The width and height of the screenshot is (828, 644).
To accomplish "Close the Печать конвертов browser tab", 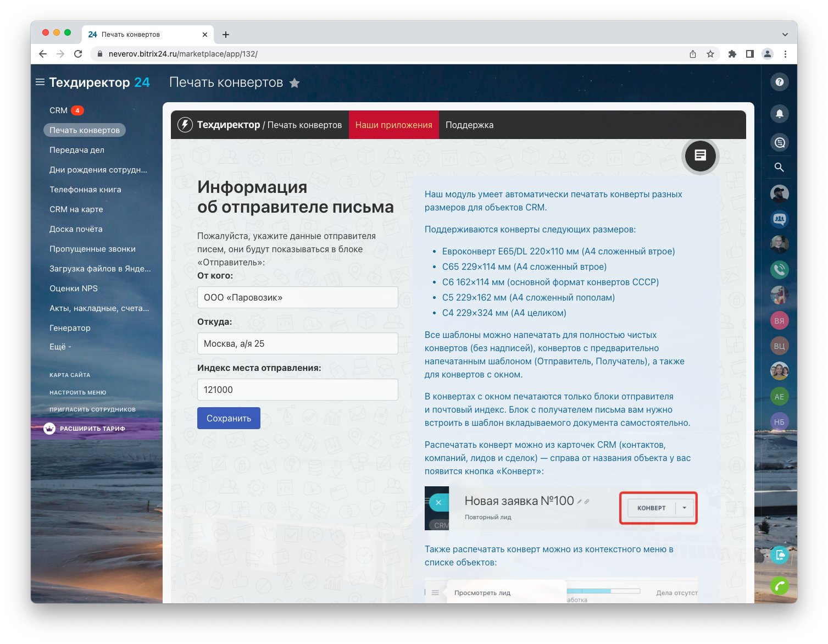I will (205, 35).
